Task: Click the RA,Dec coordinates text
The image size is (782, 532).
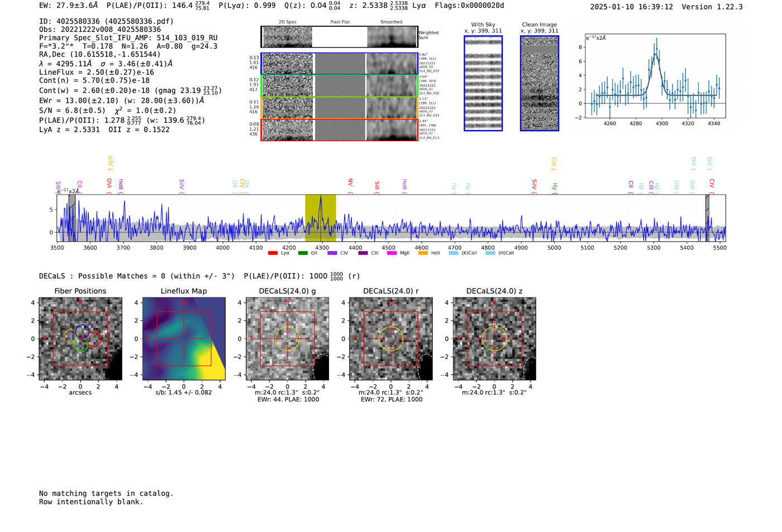Action: [x=100, y=54]
